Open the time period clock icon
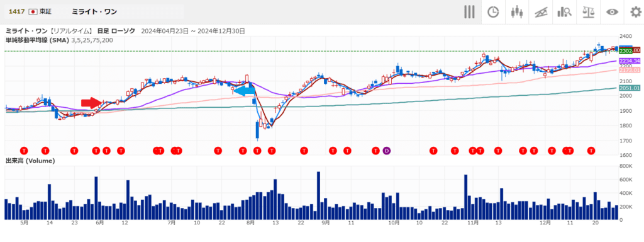644x242 pixels. pos(493,12)
